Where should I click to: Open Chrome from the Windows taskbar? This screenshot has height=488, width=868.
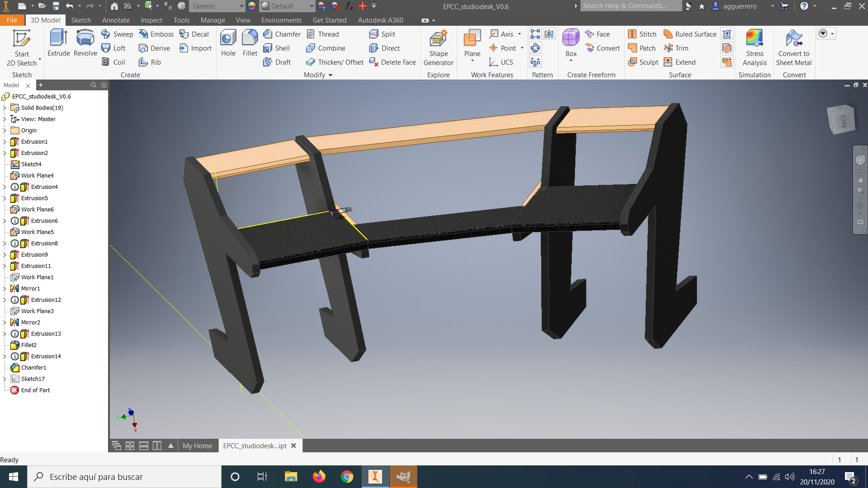(347, 477)
